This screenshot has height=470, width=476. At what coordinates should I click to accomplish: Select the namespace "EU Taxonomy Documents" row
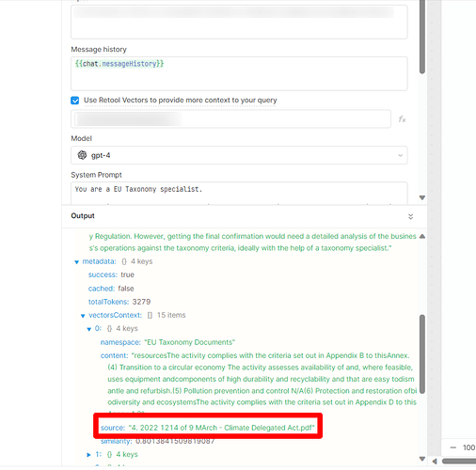click(x=167, y=342)
